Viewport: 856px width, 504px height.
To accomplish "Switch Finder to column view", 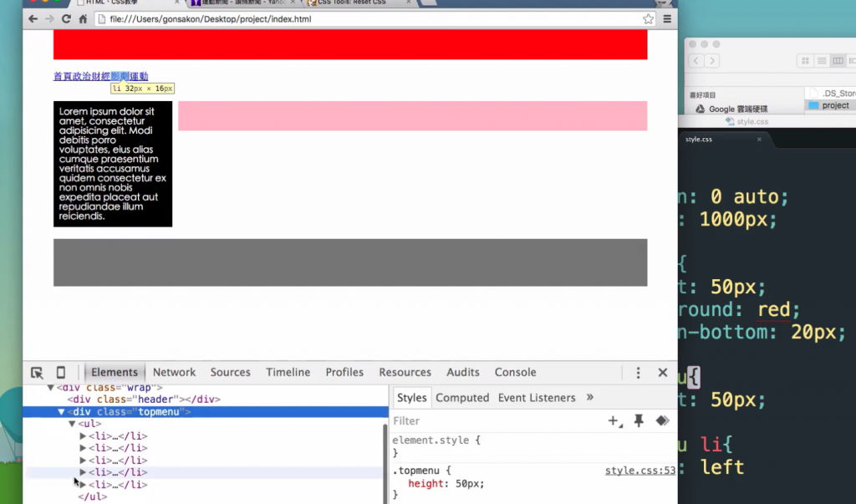I will pos(838,61).
